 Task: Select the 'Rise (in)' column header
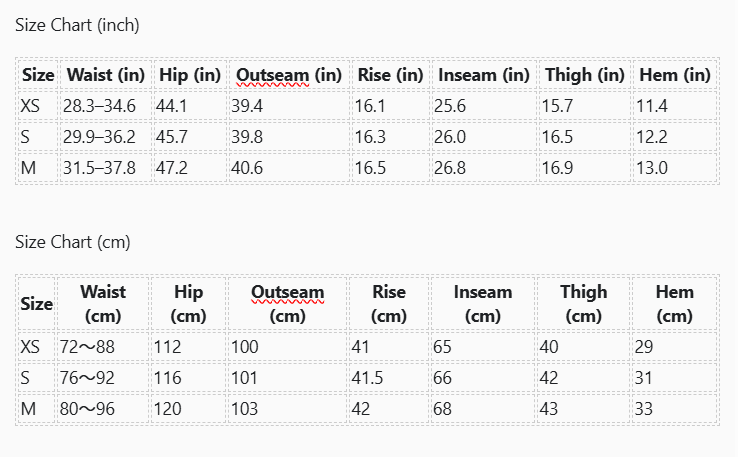click(x=391, y=75)
